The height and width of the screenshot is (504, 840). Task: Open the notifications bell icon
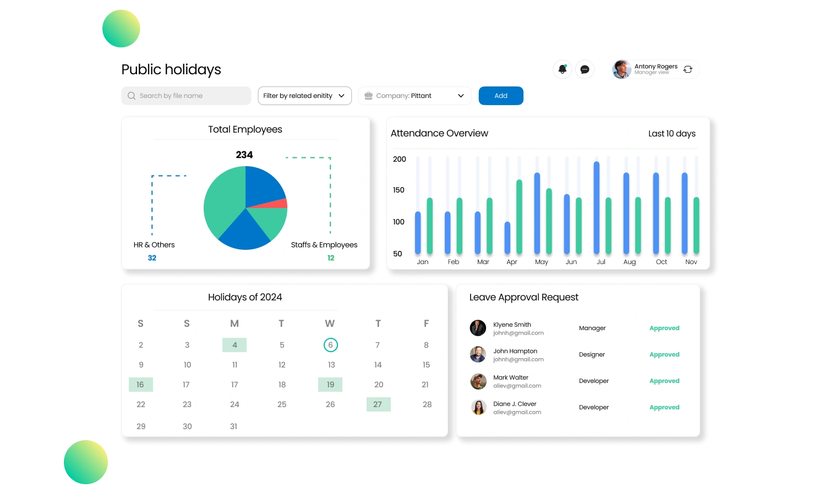coord(562,69)
